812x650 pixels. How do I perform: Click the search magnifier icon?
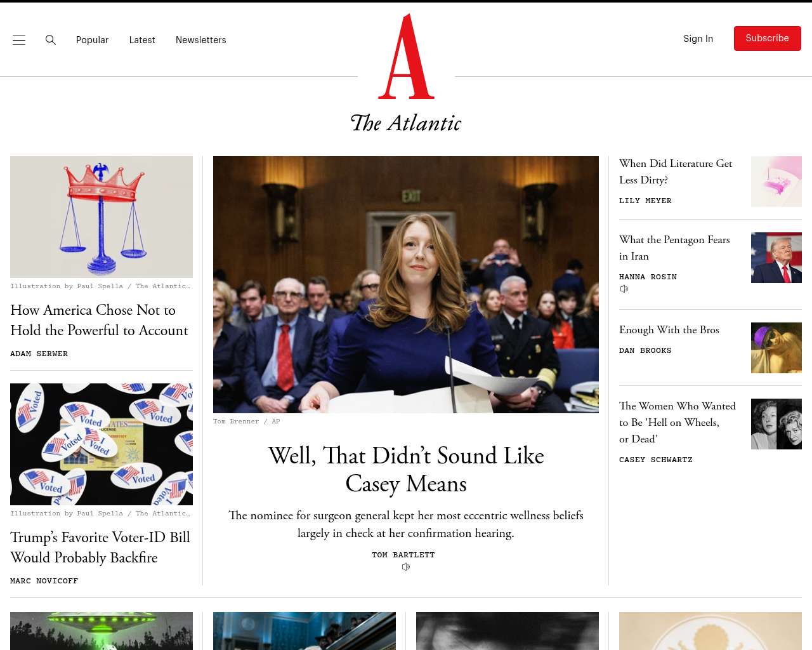click(51, 40)
